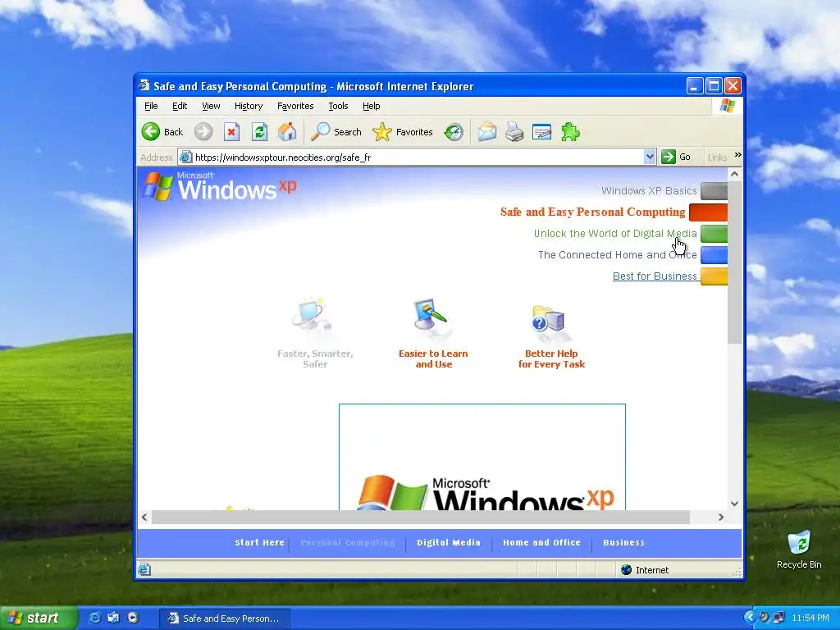This screenshot has width=840, height=630.
Task: Click Show Desktop Quick Launch icon
Action: click(x=113, y=618)
